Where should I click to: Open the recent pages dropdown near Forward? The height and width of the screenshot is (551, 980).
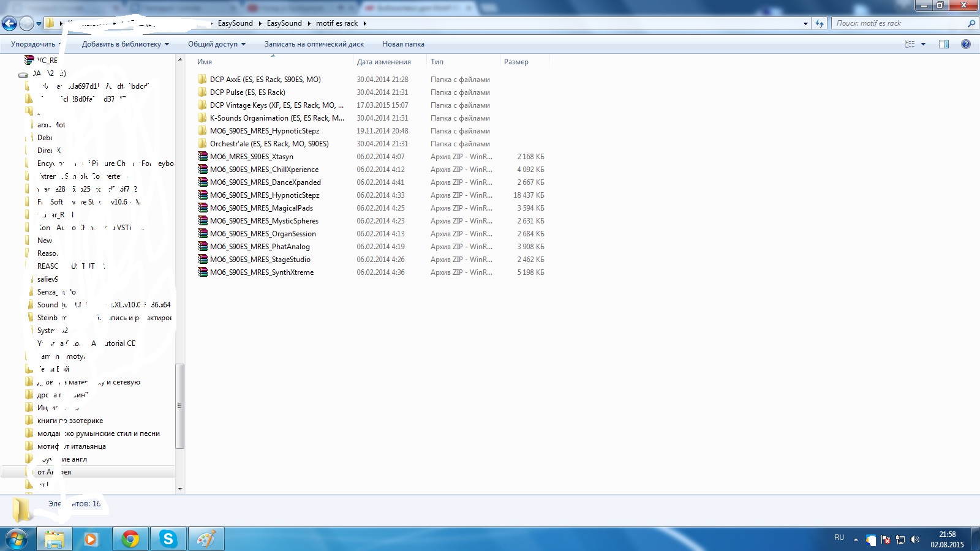coord(39,24)
